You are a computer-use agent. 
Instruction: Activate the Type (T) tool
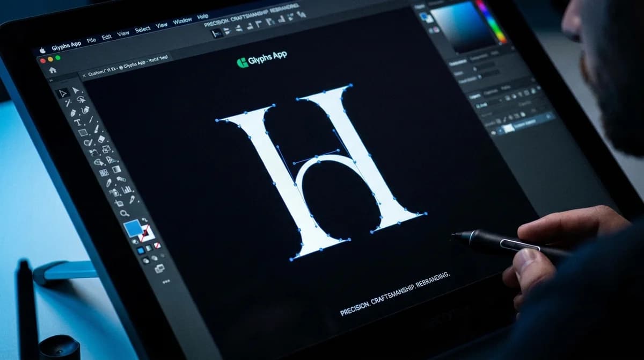click(78, 123)
